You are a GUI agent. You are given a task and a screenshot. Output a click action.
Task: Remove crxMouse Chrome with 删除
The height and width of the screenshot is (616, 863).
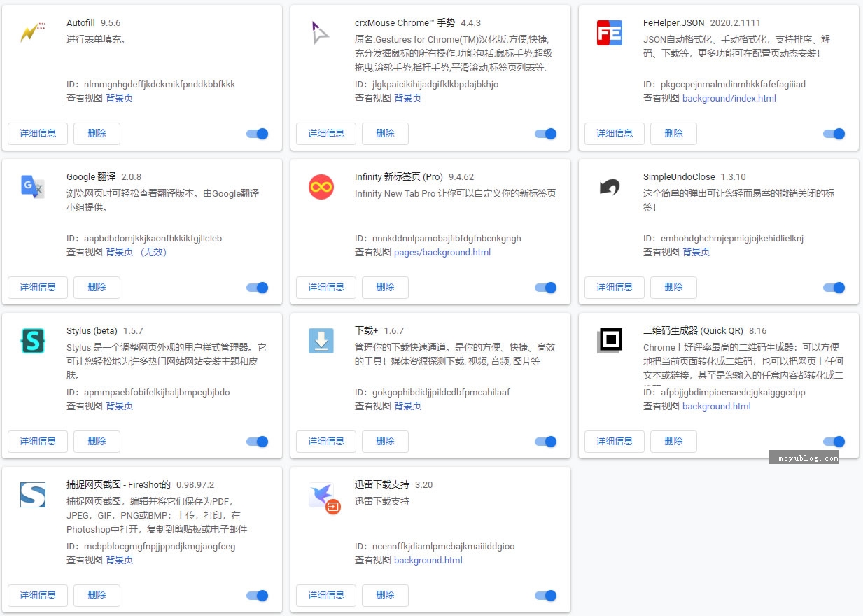(x=385, y=133)
